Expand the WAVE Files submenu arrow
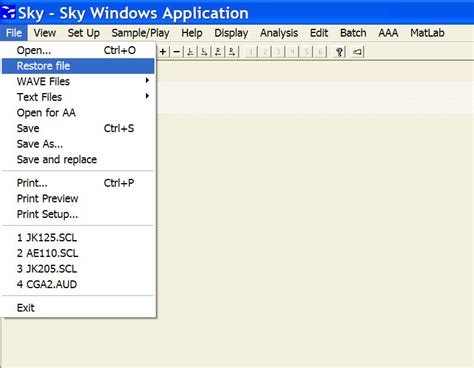 [147, 81]
